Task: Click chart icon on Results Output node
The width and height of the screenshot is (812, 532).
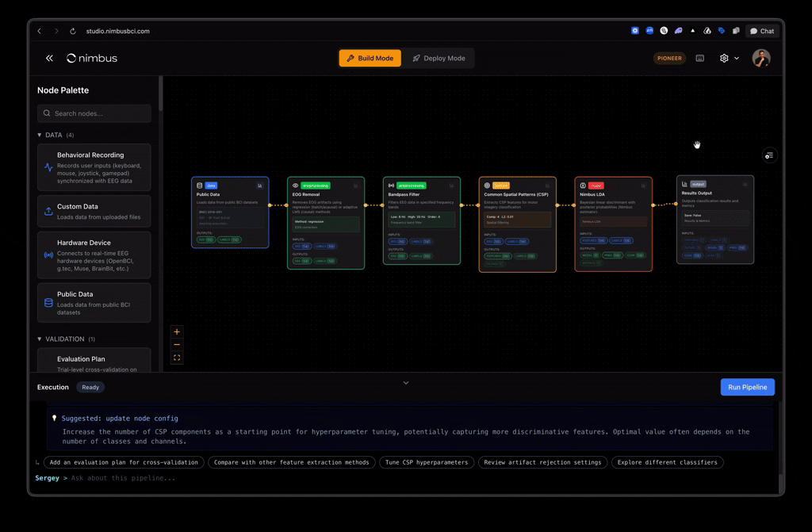Action: click(x=745, y=184)
